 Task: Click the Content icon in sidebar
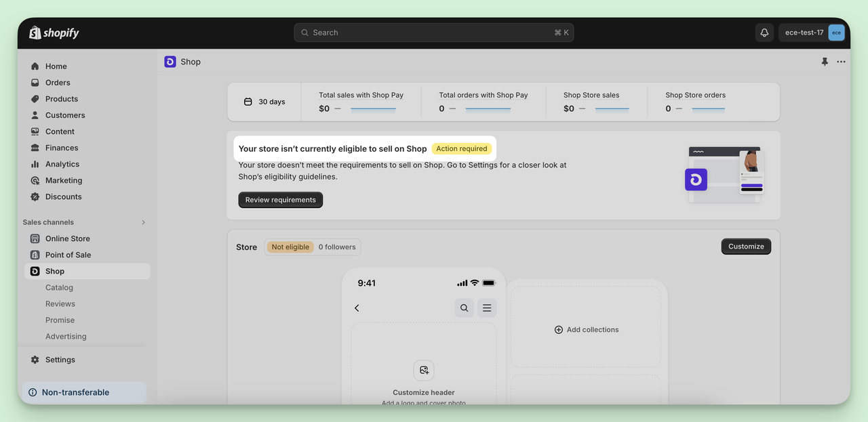pyautogui.click(x=35, y=131)
